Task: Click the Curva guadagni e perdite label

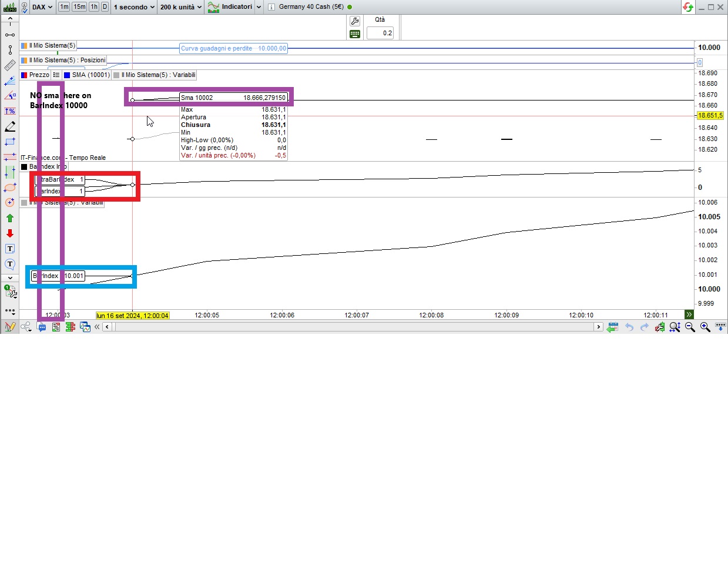Action: click(234, 48)
